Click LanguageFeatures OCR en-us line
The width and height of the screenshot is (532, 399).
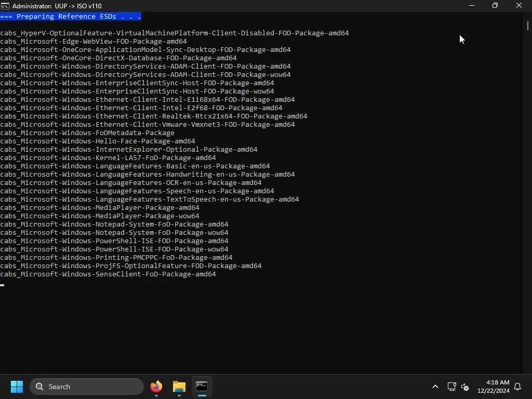pyautogui.click(x=131, y=182)
